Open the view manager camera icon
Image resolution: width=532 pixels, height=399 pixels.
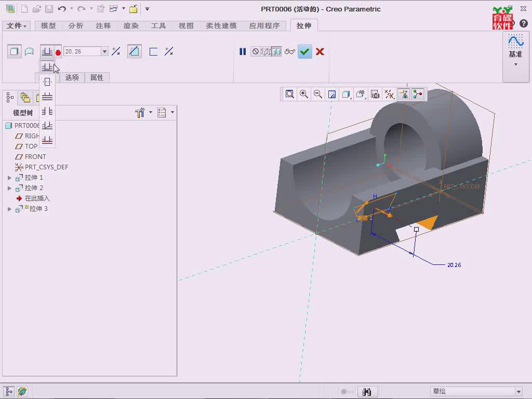[375, 94]
